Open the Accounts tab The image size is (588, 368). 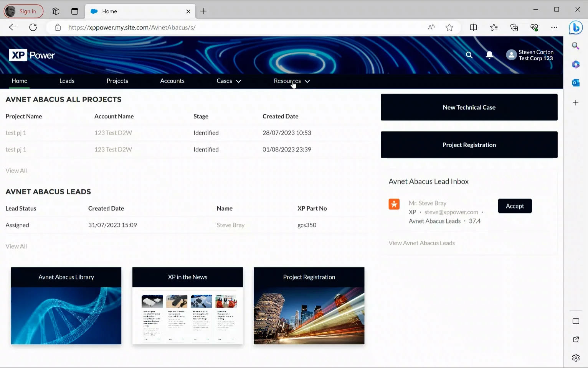172,81
